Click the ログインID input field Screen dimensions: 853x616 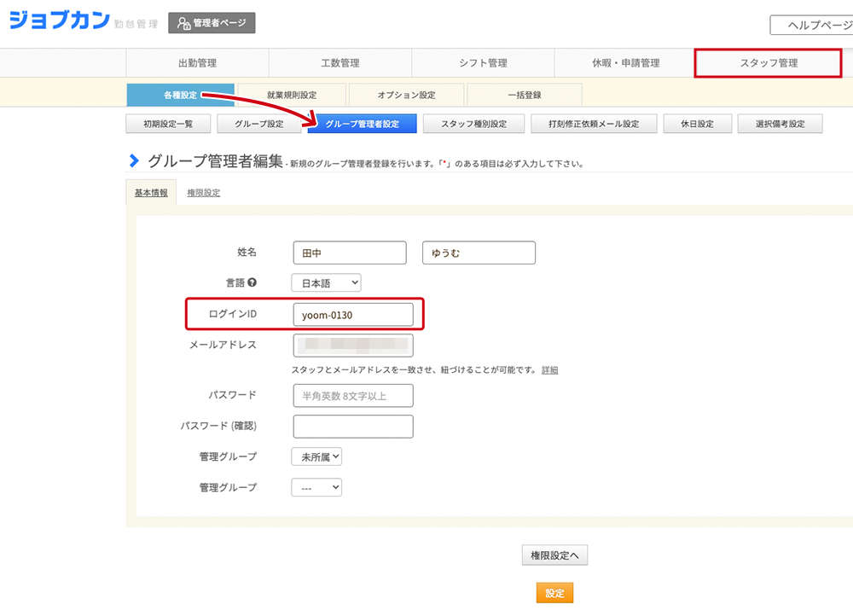click(353, 315)
